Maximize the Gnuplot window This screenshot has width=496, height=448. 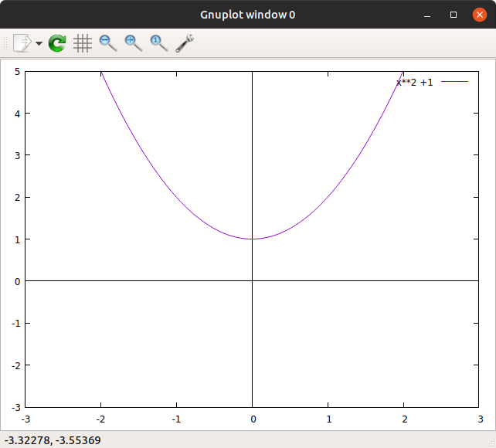point(454,15)
